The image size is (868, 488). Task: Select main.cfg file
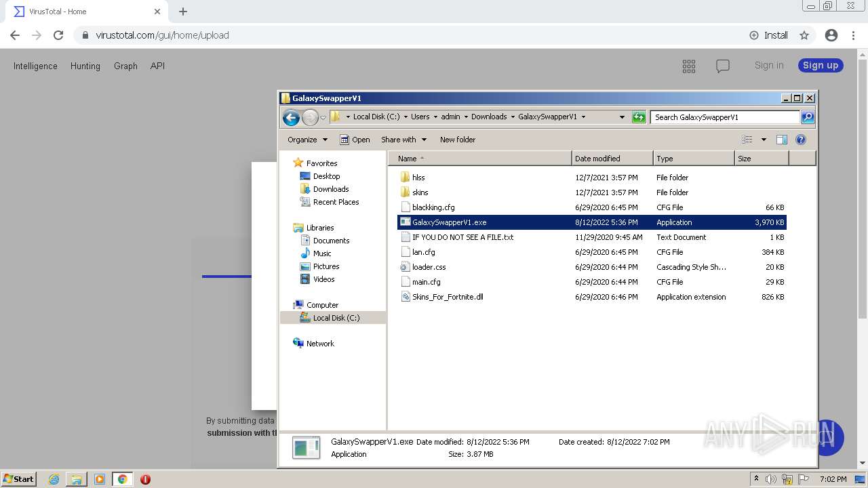pyautogui.click(x=591, y=282)
